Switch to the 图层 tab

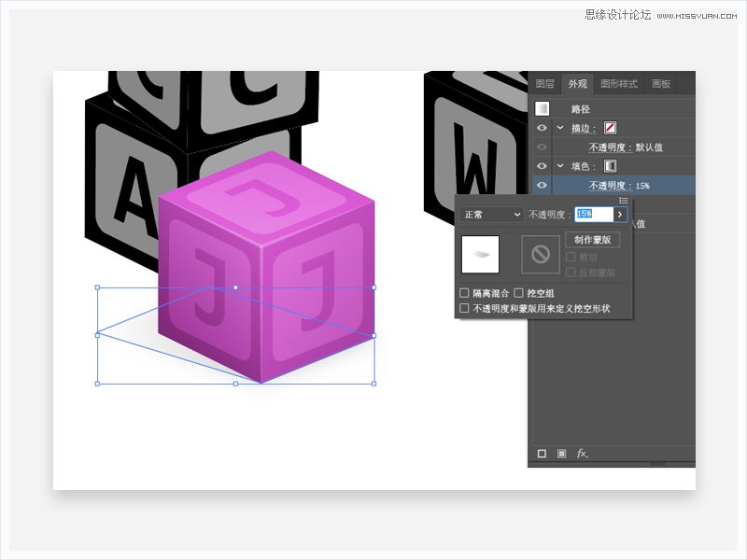(x=544, y=84)
